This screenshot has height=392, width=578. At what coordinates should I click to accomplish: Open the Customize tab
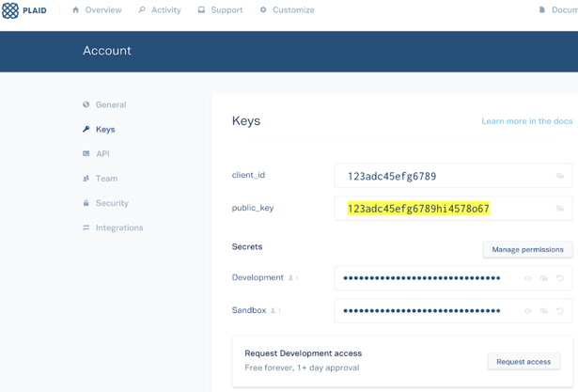(x=287, y=10)
